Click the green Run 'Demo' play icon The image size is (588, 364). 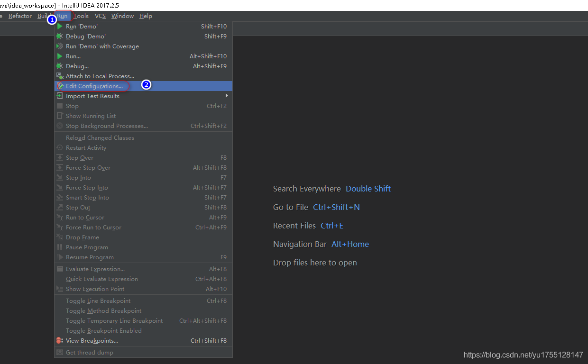[x=60, y=27]
